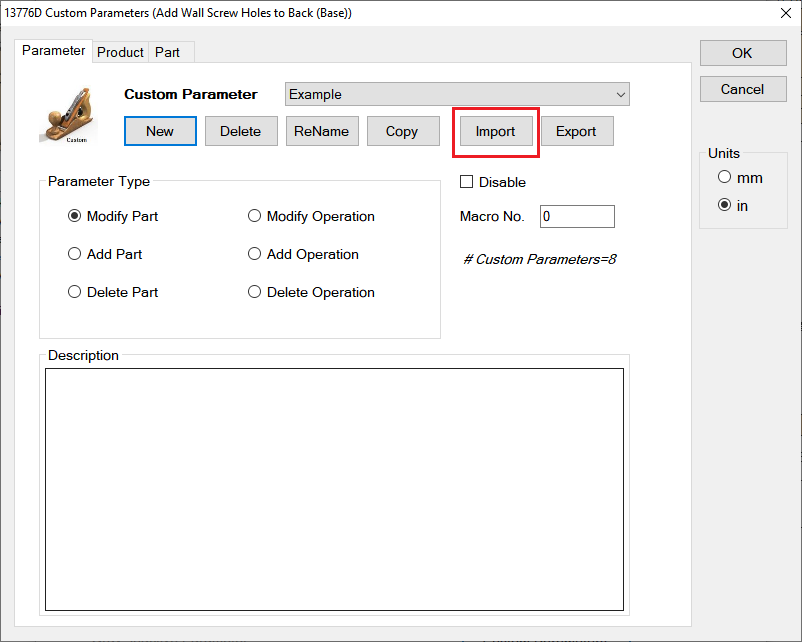Choose Add Part parameter type
The image size is (802, 642).
75,254
